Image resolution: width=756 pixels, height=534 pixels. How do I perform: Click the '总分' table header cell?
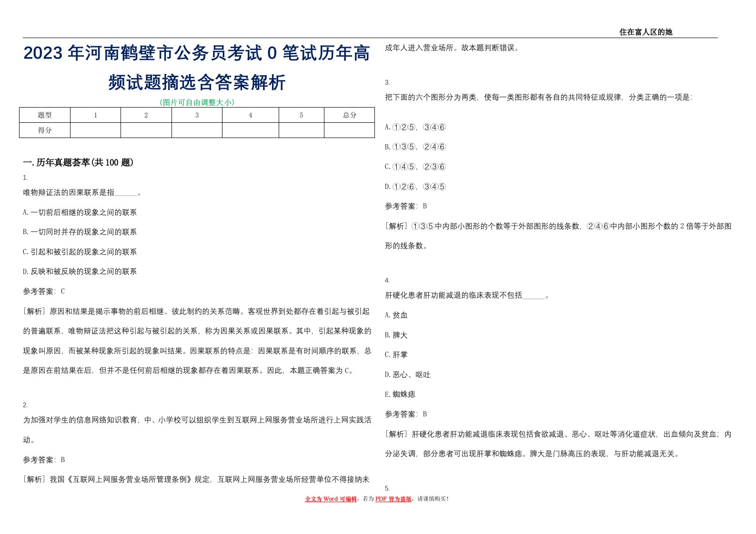(x=349, y=115)
